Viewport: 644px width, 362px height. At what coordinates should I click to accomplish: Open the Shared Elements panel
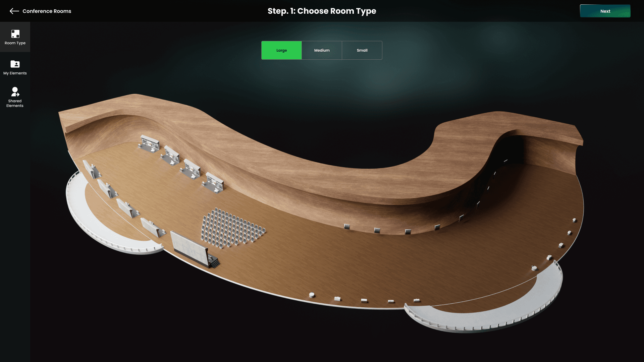(x=15, y=97)
